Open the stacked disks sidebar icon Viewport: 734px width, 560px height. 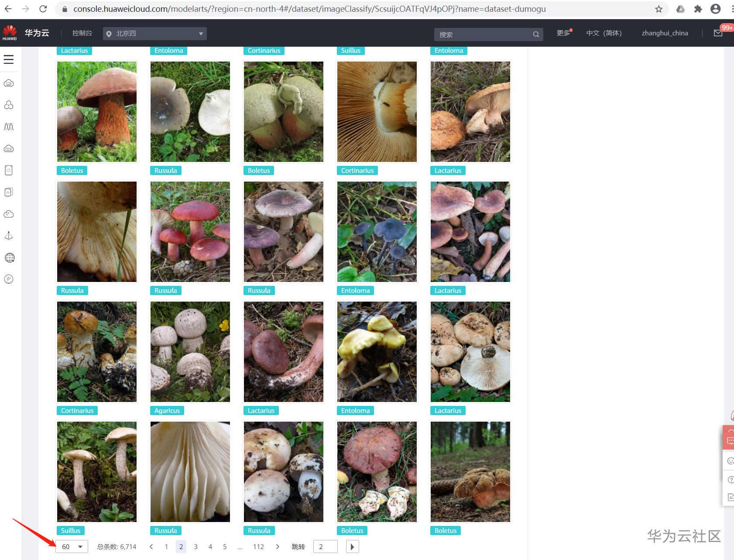tap(9, 192)
